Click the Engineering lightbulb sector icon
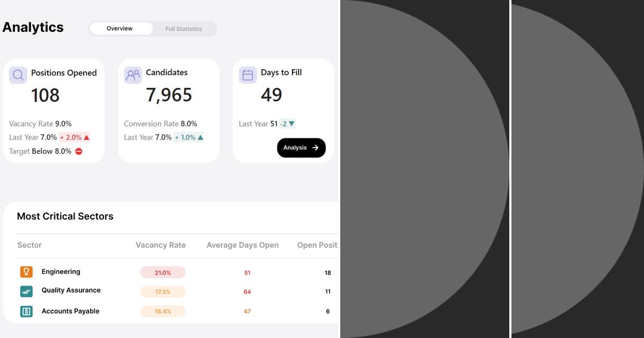 (x=26, y=271)
